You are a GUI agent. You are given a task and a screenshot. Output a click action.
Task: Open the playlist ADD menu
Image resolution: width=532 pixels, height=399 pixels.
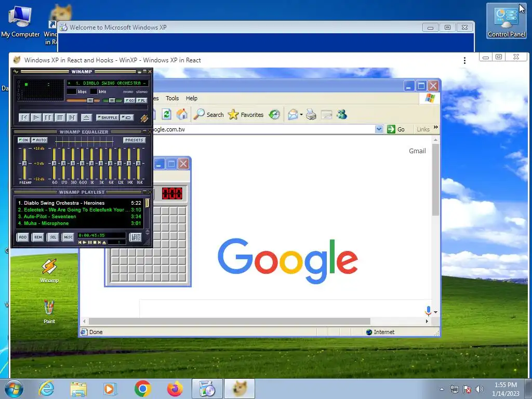23,237
